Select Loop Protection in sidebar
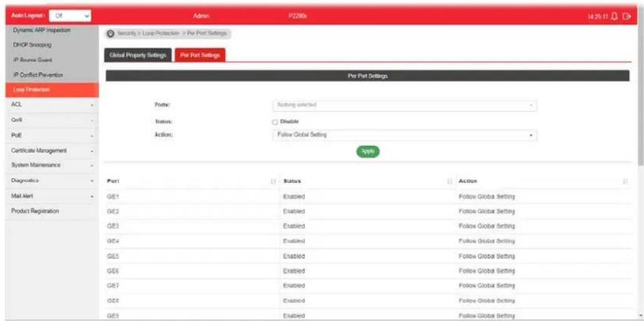The image size is (644, 321). [x=52, y=90]
